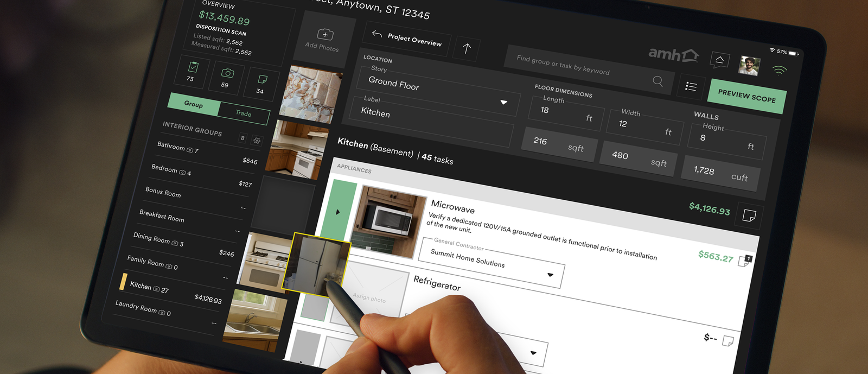Go back to Project Overview
The width and height of the screenshot is (868, 374).
click(x=407, y=39)
